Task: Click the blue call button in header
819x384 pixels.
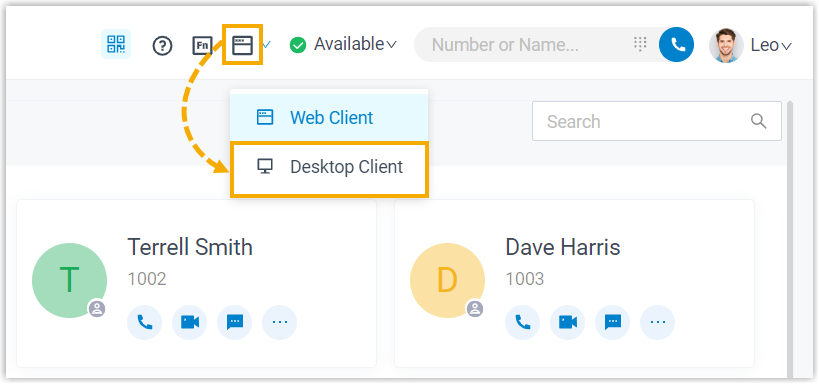Action: pos(676,45)
